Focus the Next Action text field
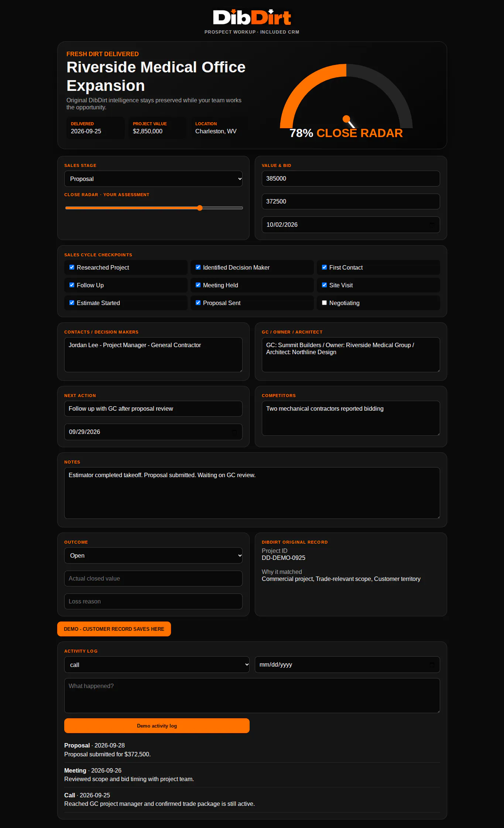504x828 pixels. [x=153, y=409]
